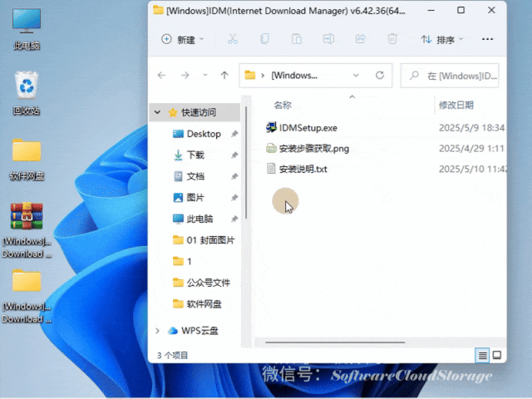The height and width of the screenshot is (399, 532).
Task: Click the window title bar folder icon
Action: pos(158,10)
